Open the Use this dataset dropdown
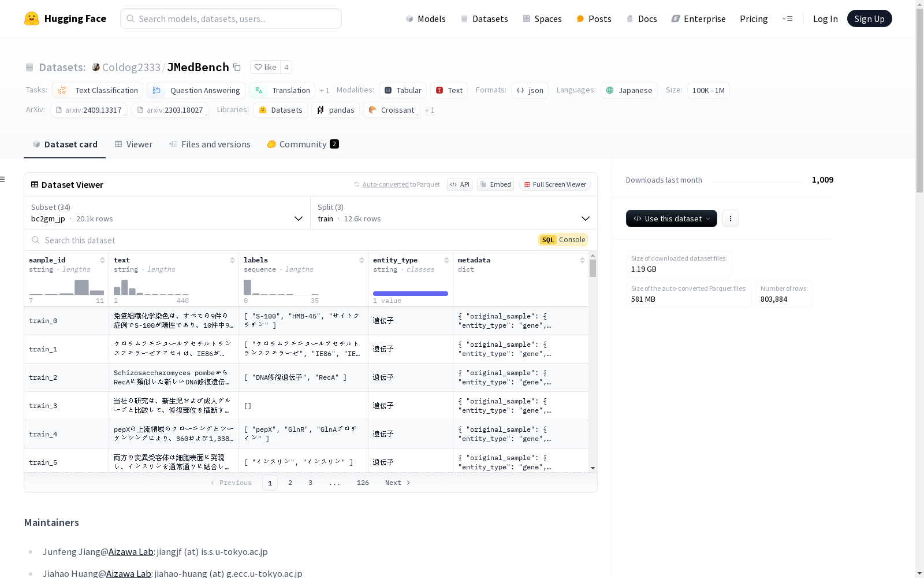The width and height of the screenshot is (924, 578). point(672,218)
